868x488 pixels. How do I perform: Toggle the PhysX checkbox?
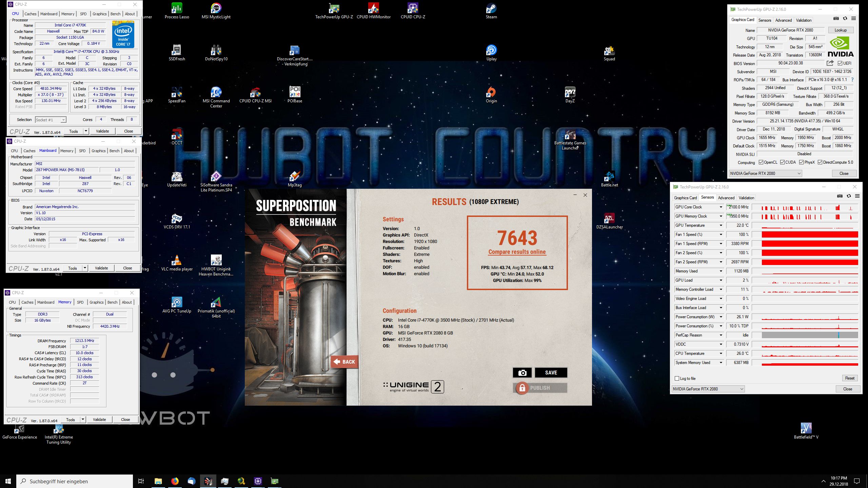[802, 162]
